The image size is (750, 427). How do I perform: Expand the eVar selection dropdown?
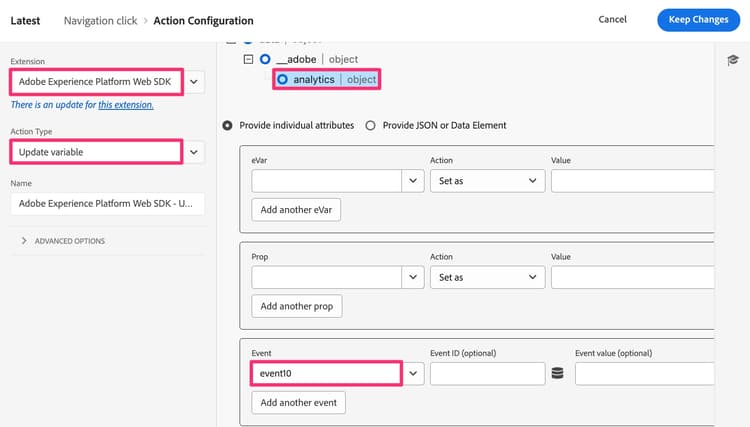[x=414, y=181]
